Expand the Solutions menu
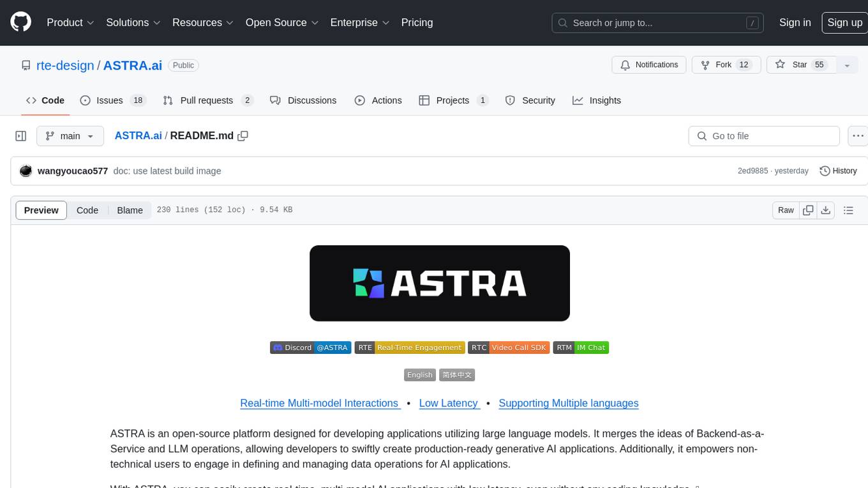 pyautogui.click(x=133, y=22)
